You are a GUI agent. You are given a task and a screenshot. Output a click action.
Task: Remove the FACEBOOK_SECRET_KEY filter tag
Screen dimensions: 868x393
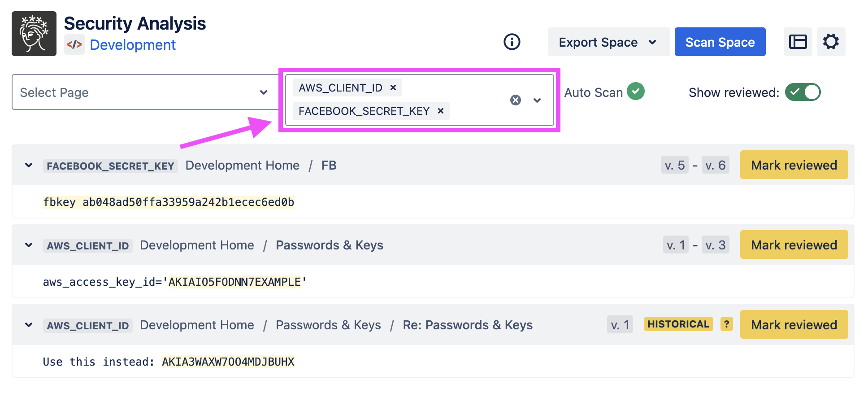coord(441,111)
